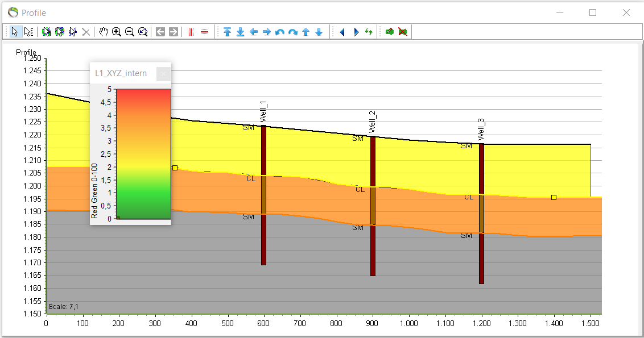644x338 pixels.
Task: Click the zoom to previous extent icon
Action: pos(143,32)
